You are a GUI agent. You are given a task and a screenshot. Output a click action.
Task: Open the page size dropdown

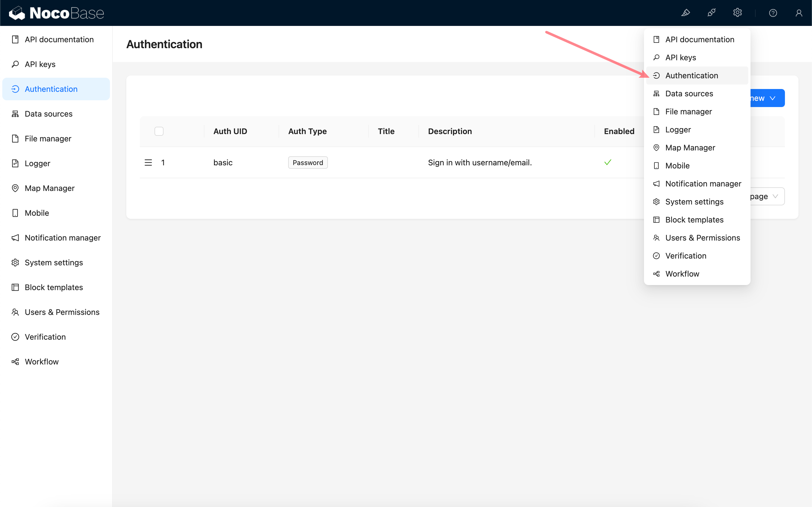pos(766,197)
